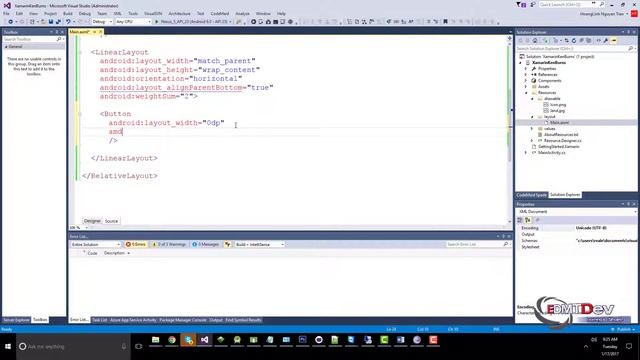Click the user account avatar icon

pos(634,13)
